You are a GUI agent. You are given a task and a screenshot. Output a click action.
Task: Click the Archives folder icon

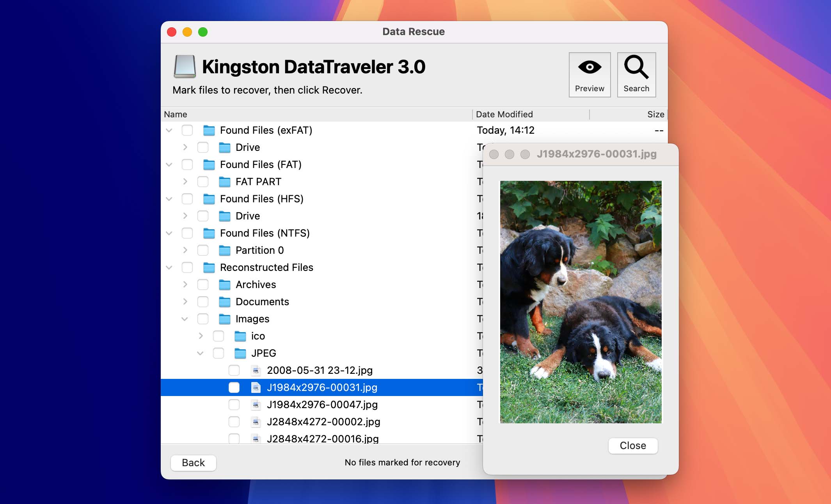[225, 285]
